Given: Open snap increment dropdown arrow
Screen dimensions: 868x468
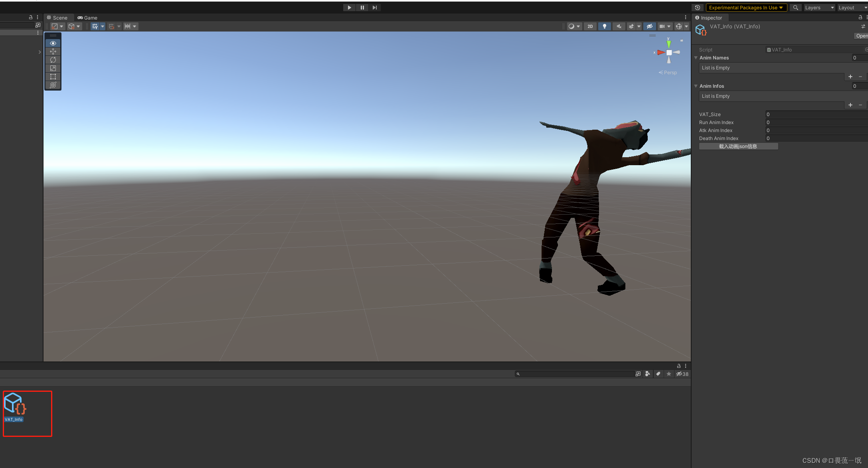Looking at the screenshot, I should pyautogui.click(x=135, y=26).
